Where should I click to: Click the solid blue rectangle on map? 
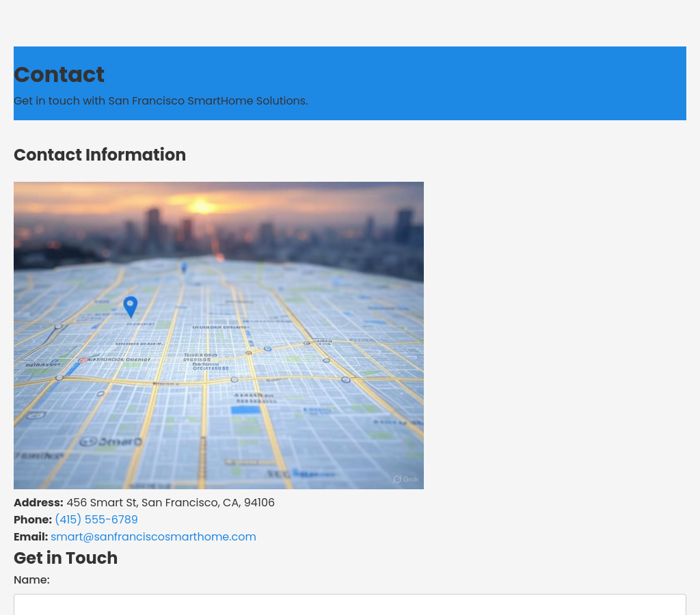[245, 410]
